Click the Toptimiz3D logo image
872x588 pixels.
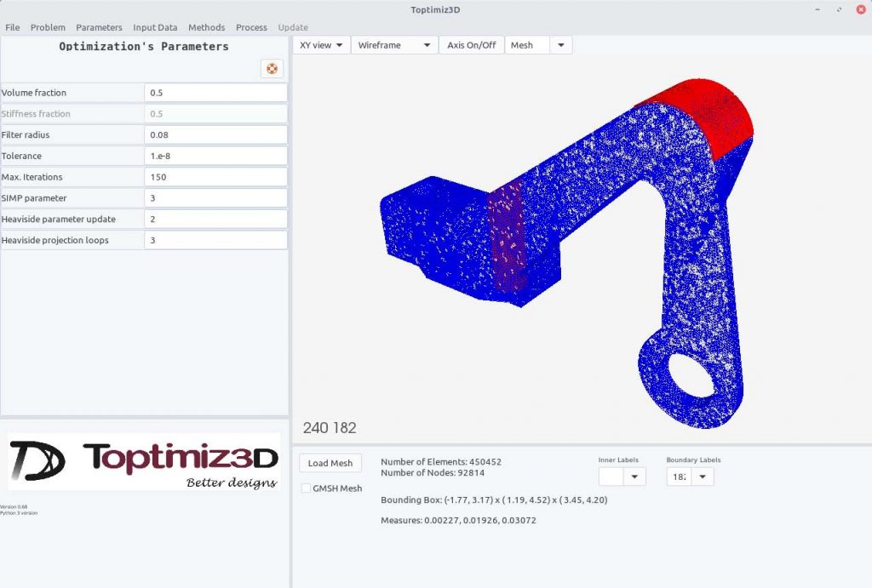coord(144,461)
